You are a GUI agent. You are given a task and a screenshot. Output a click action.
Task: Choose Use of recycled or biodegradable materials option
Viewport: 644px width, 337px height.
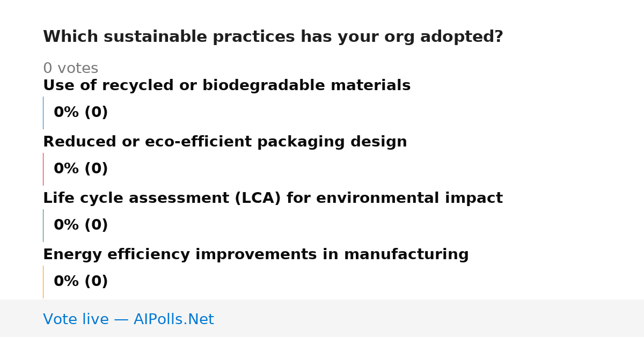tap(226, 86)
